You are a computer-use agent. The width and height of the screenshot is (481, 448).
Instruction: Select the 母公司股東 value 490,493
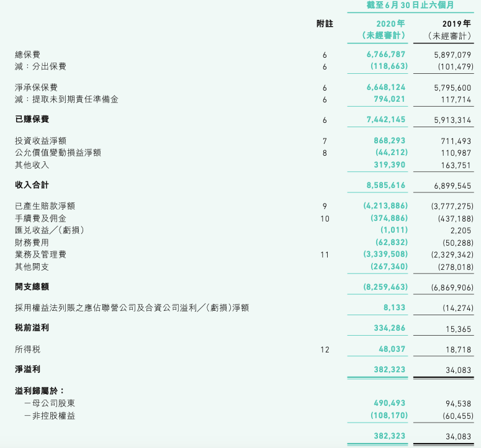[389, 404]
